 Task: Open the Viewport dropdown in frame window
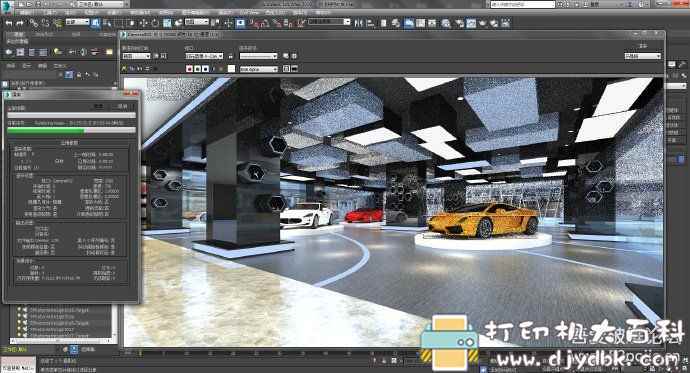(x=204, y=56)
